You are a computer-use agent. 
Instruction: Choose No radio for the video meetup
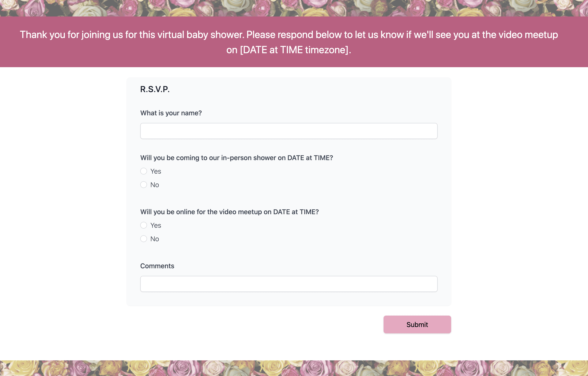coord(144,238)
